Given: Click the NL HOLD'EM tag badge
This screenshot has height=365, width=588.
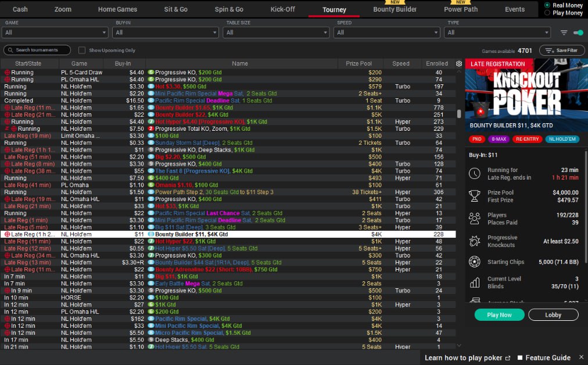Looking at the screenshot, I should tap(562, 139).
